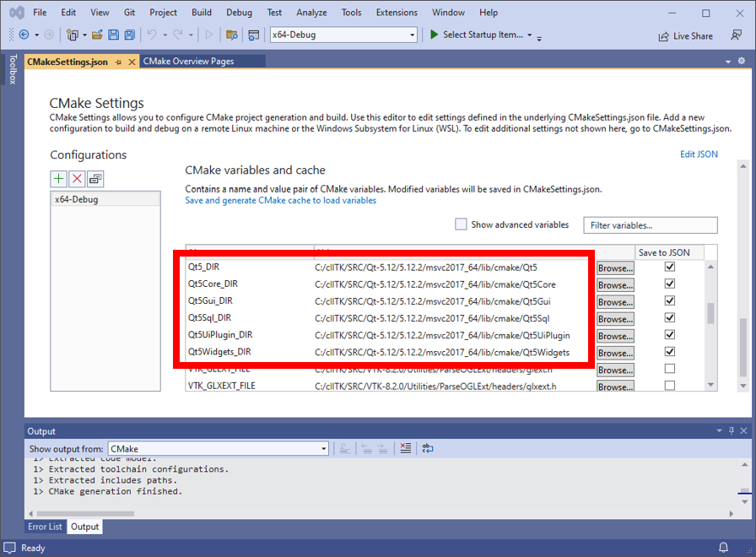Click the status bar chat bubble icon

pos(9,548)
